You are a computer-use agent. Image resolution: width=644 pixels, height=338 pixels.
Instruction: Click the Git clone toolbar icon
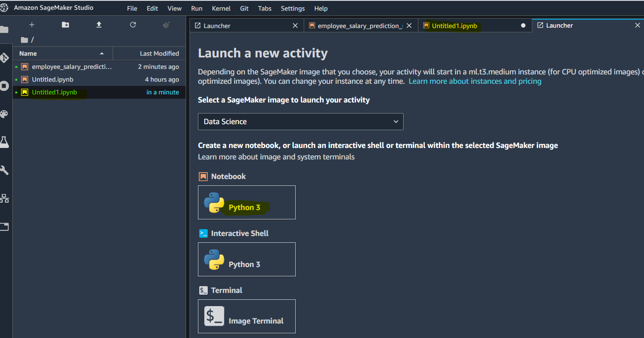point(167,25)
